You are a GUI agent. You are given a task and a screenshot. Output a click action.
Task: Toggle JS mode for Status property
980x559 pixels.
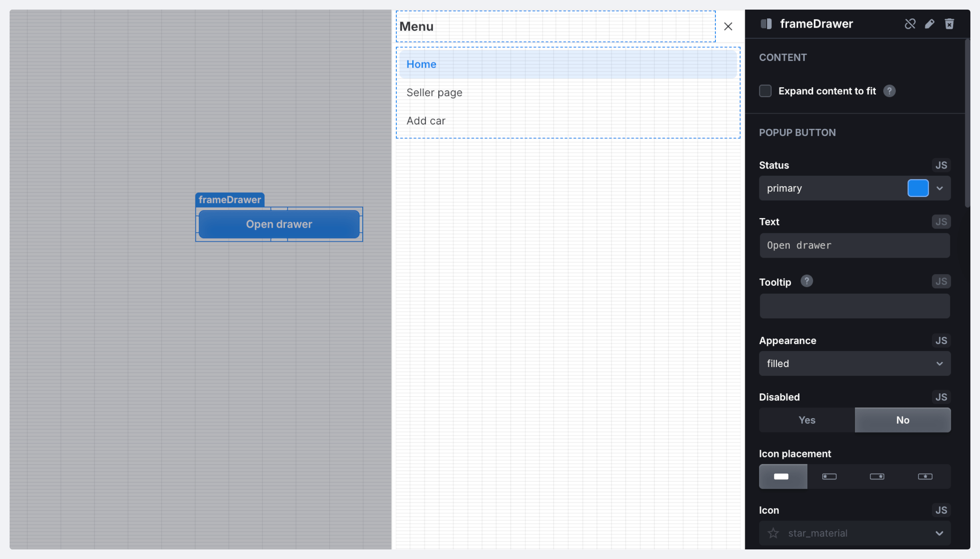(x=941, y=165)
